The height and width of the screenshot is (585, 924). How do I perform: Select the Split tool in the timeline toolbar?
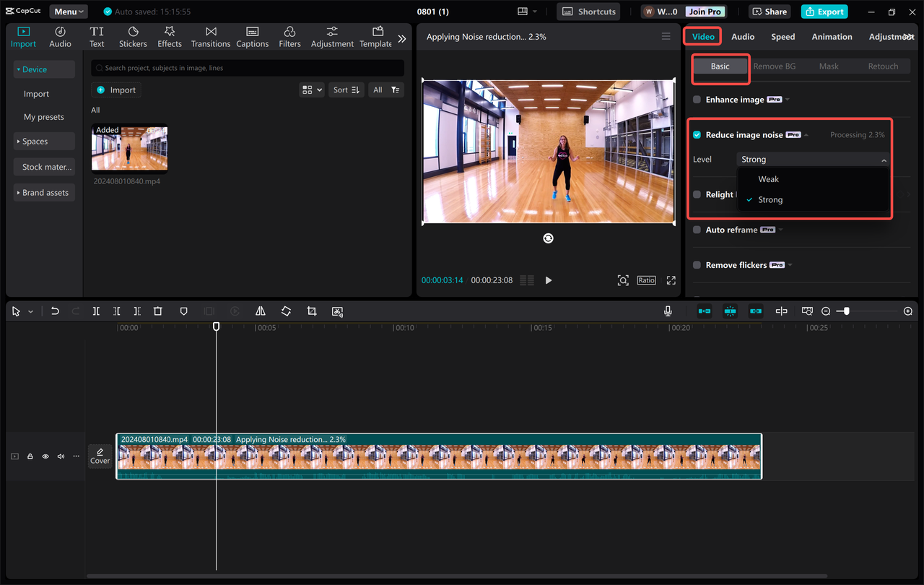96,311
